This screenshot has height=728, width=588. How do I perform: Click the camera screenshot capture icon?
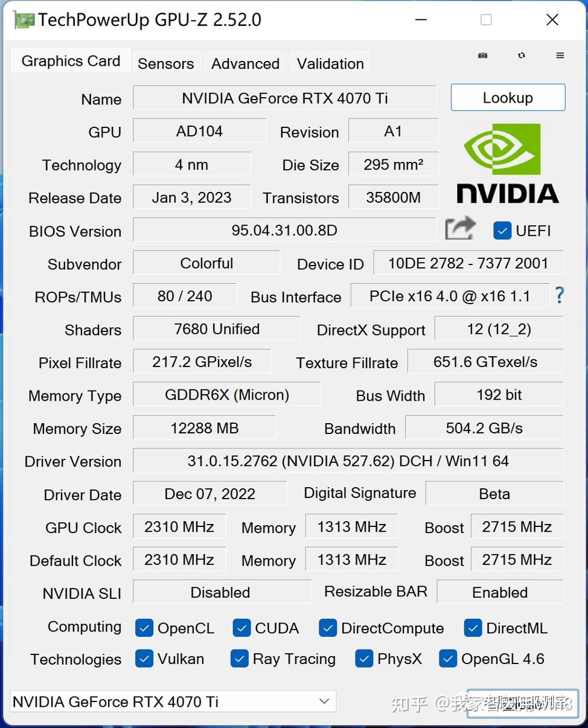pyautogui.click(x=482, y=55)
